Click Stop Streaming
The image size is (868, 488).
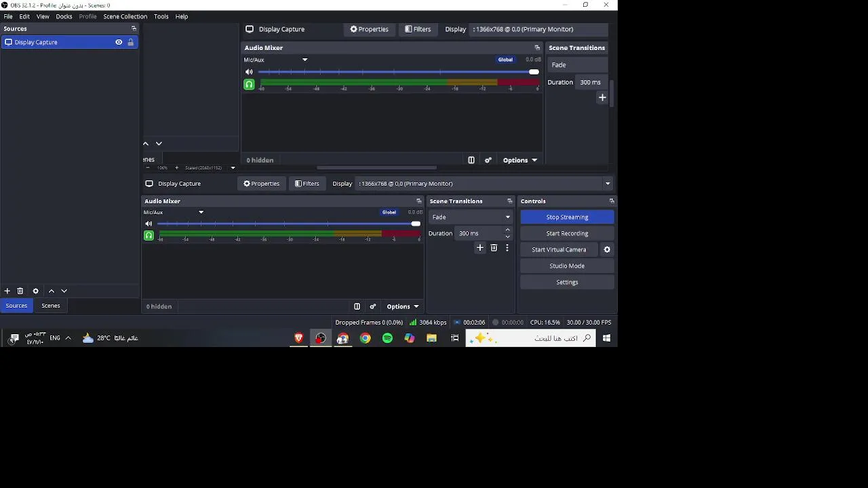[567, 217]
